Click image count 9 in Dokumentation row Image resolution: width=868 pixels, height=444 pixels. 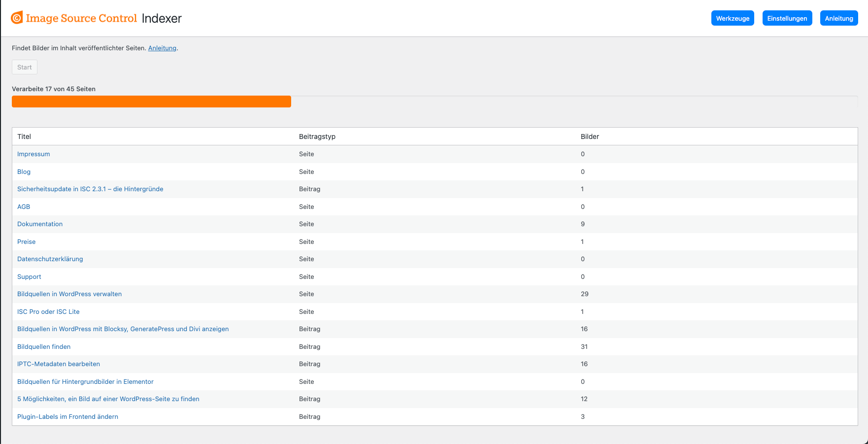(583, 224)
